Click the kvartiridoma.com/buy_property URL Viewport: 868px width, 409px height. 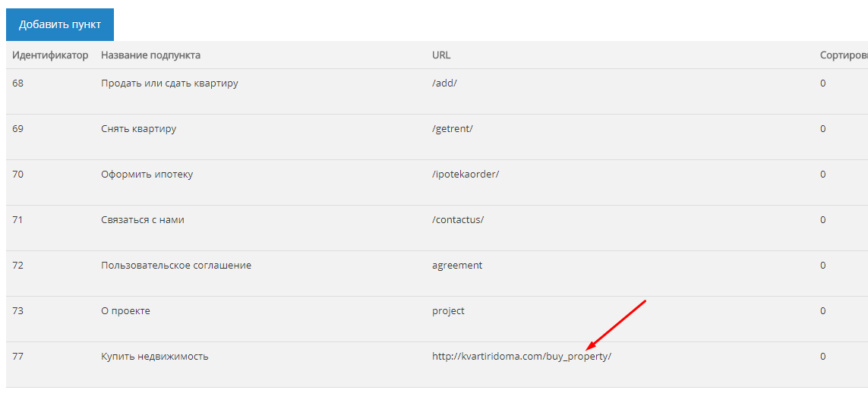pyautogui.click(x=522, y=357)
